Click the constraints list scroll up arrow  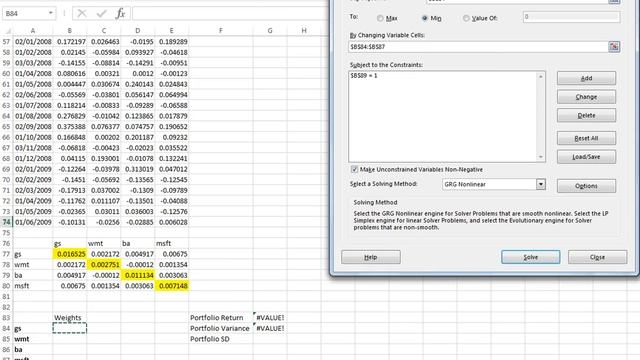541,76
